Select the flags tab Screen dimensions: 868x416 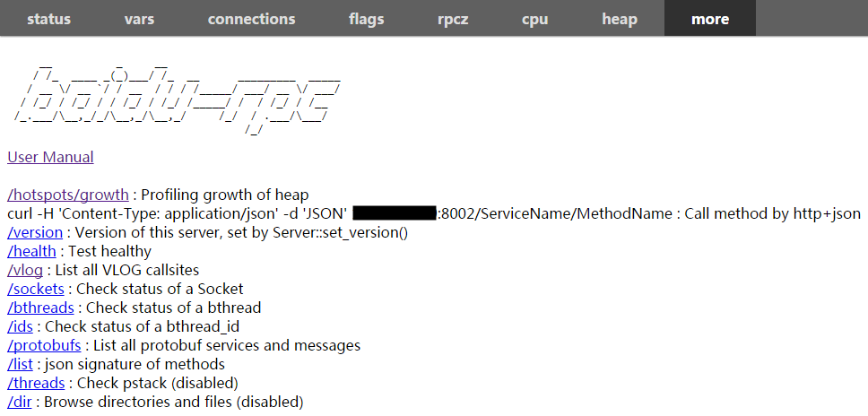(x=366, y=19)
